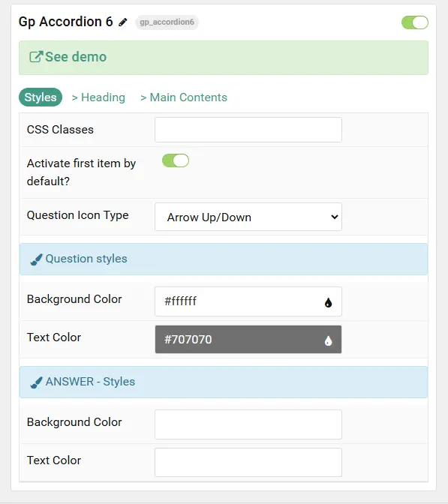Click the external link icon next to See demo
The width and height of the screenshot is (448, 504).
tap(36, 57)
